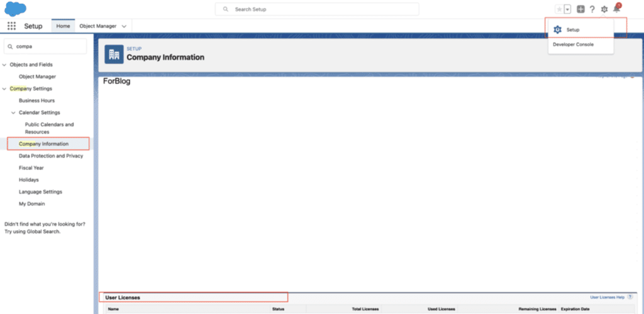Image resolution: width=644 pixels, height=314 pixels.
Task: Collapse the Objects and Fields section
Action: (4, 65)
